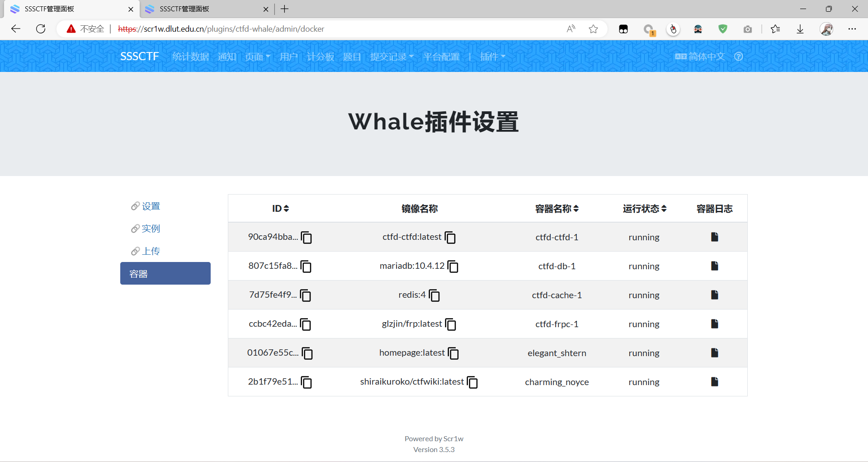
Task: Click the help question mark icon
Action: [x=738, y=57]
